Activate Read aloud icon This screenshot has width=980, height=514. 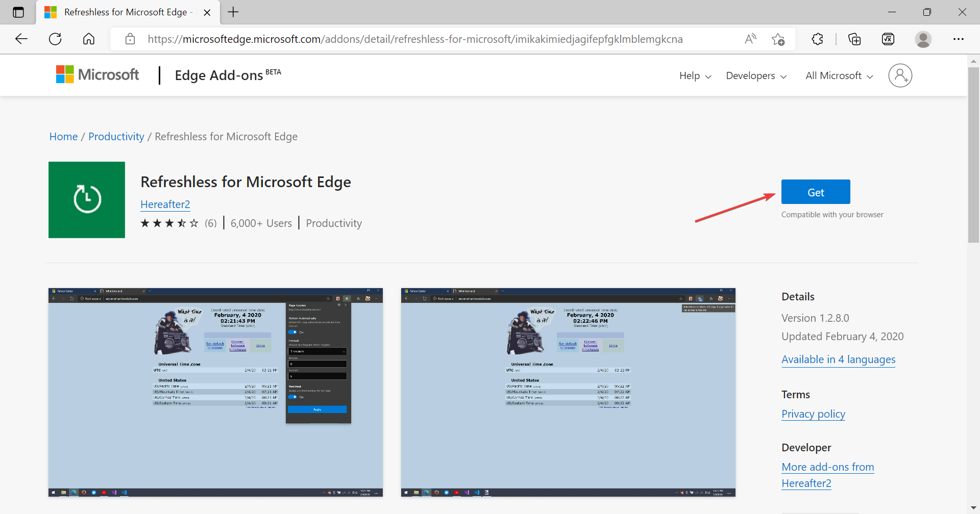750,39
